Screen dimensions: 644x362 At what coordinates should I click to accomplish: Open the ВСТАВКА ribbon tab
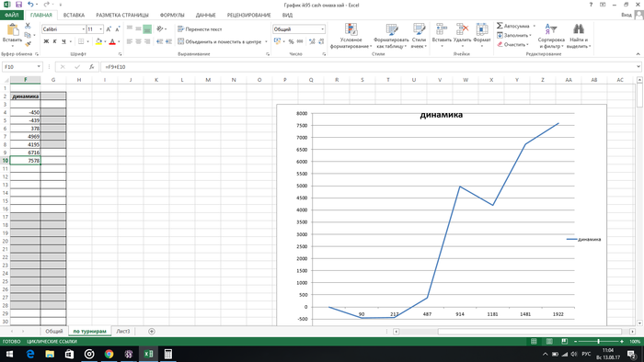click(x=74, y=15)
